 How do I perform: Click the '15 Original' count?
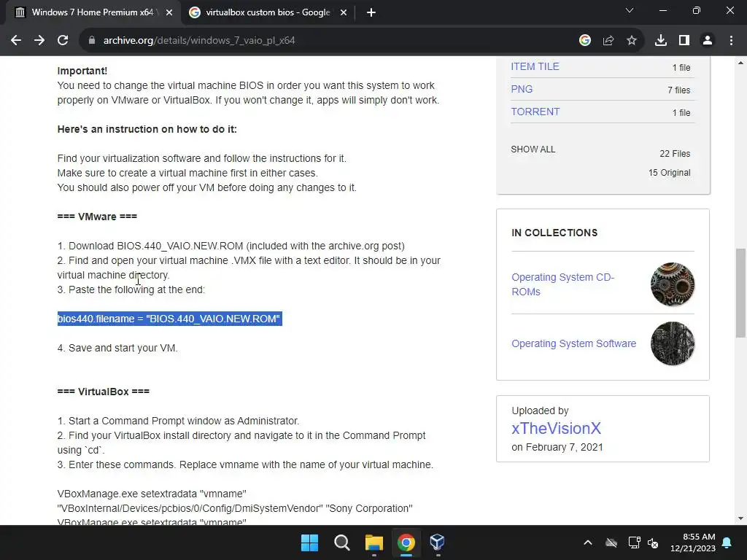pyautogui.click(x=669, y=172)
